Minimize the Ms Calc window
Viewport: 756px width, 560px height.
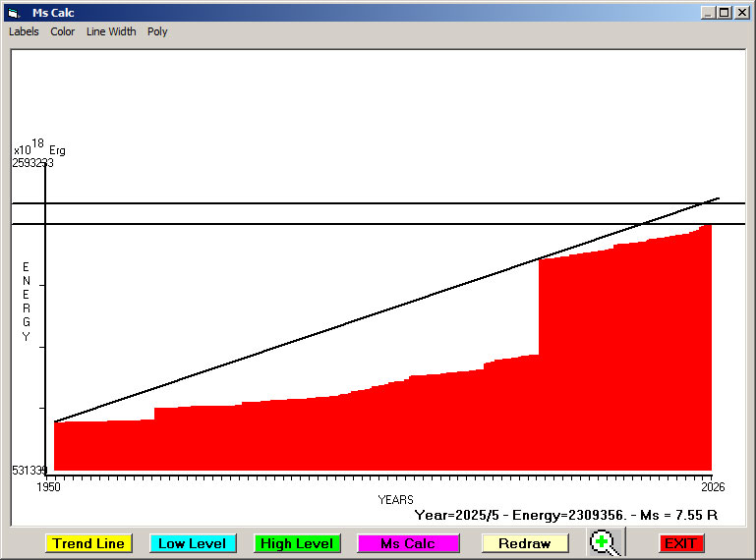(x=708, y=13)
